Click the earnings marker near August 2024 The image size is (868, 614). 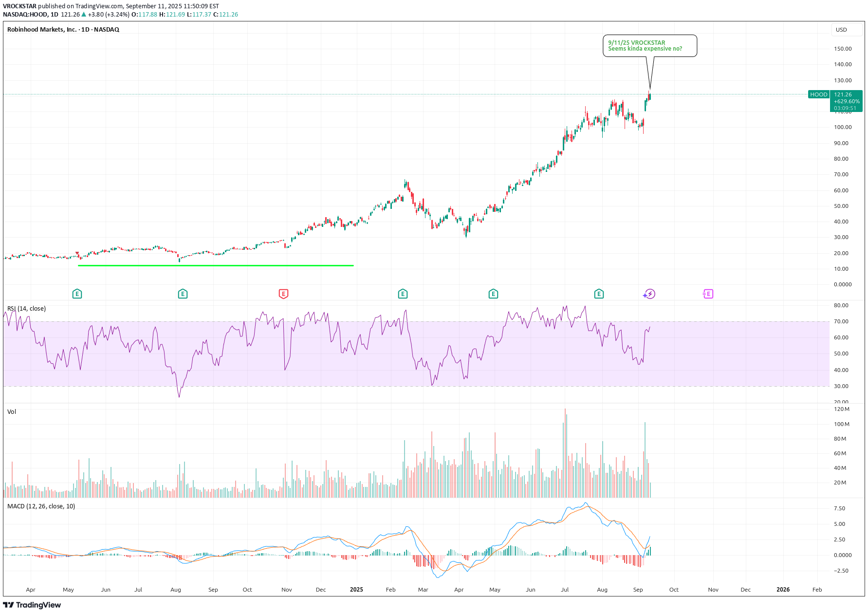tap(183, 294)
